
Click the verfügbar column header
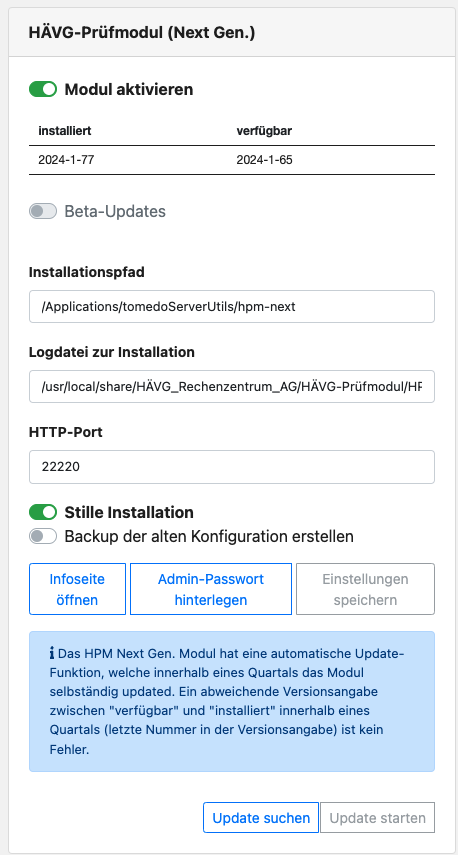point(265,131)
